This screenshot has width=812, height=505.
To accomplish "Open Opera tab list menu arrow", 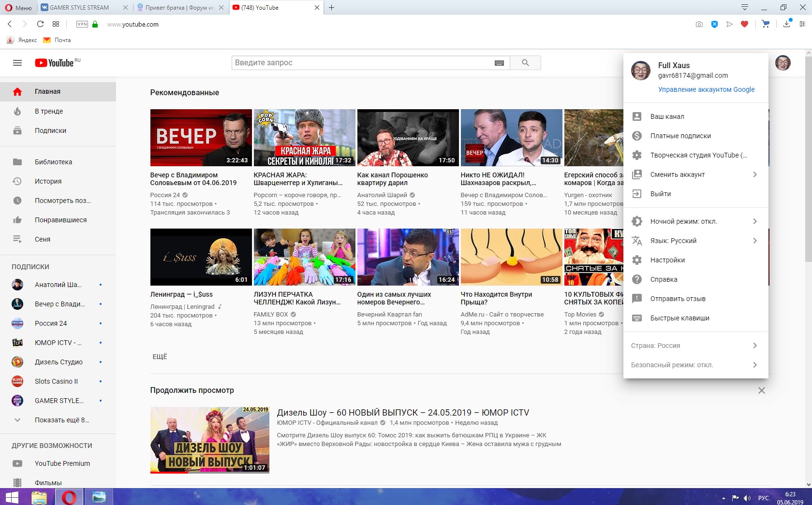I will pyautogui.click(x=745, y=7).
